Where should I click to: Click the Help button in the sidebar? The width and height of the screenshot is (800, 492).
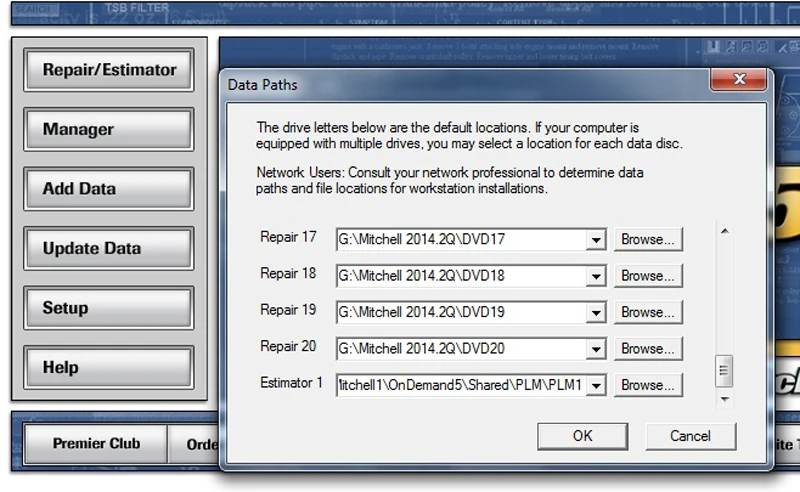[109, 367]
